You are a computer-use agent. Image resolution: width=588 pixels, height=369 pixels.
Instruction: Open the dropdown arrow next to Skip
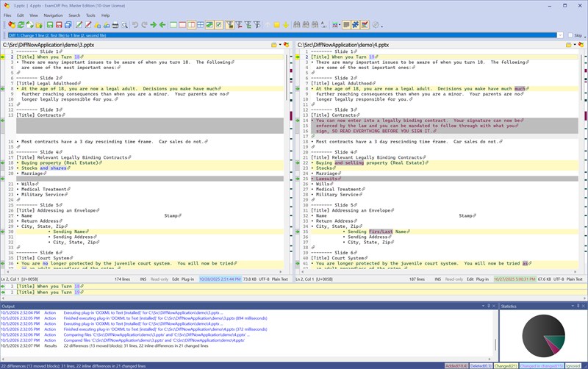click(x=584, y=36)
